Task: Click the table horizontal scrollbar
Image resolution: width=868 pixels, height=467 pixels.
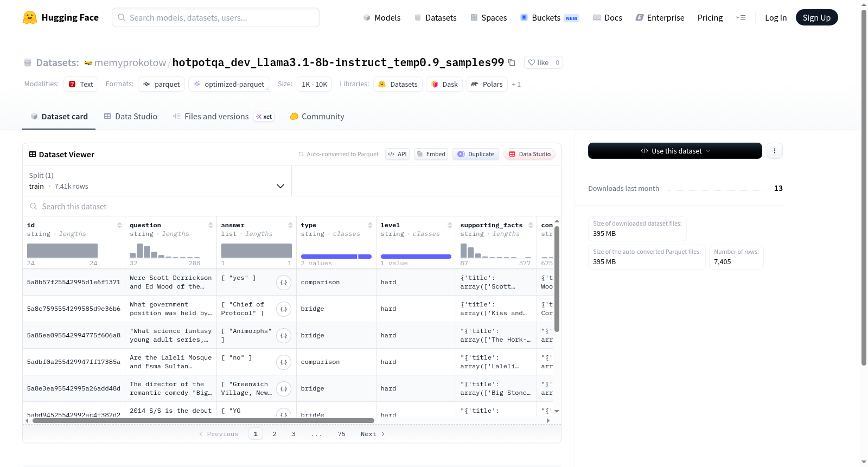Action: pyautogui.click(x=203, y=420)
